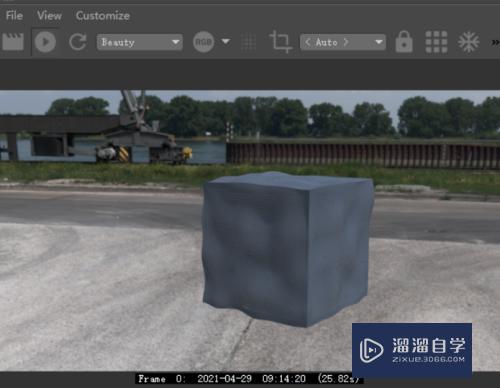
Task: Select the crop region tool
Action: click(x=281, y=42)
